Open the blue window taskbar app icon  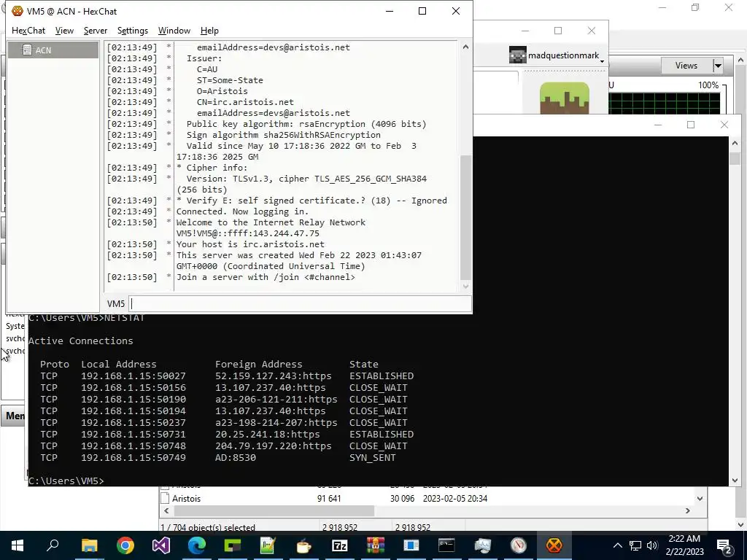tap(411, 545)
